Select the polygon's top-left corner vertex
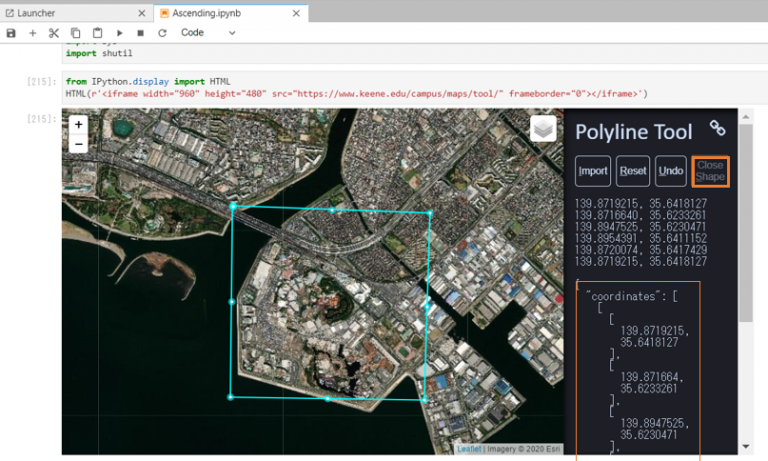This screenshot has height=461, width=768. 233,206
